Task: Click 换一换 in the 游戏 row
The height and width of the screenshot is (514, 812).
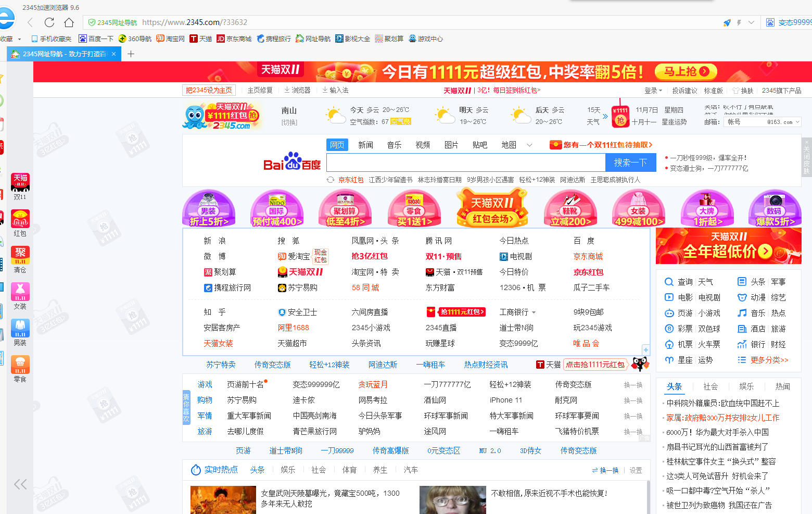Action: 633,385
